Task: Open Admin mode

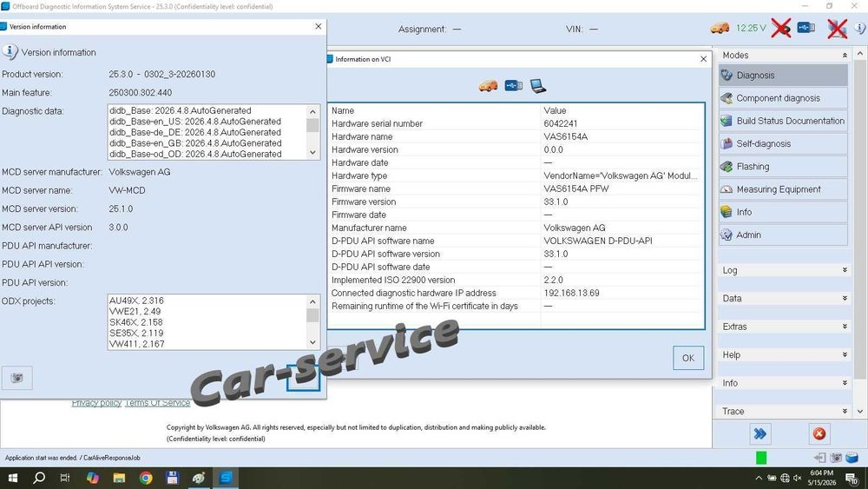Action: (783, 235)
